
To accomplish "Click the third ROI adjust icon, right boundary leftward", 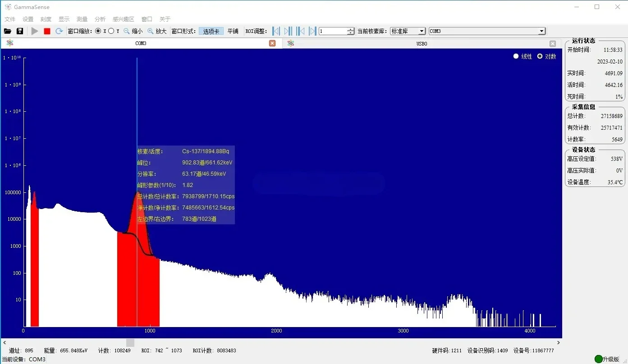I will point(301,31).
